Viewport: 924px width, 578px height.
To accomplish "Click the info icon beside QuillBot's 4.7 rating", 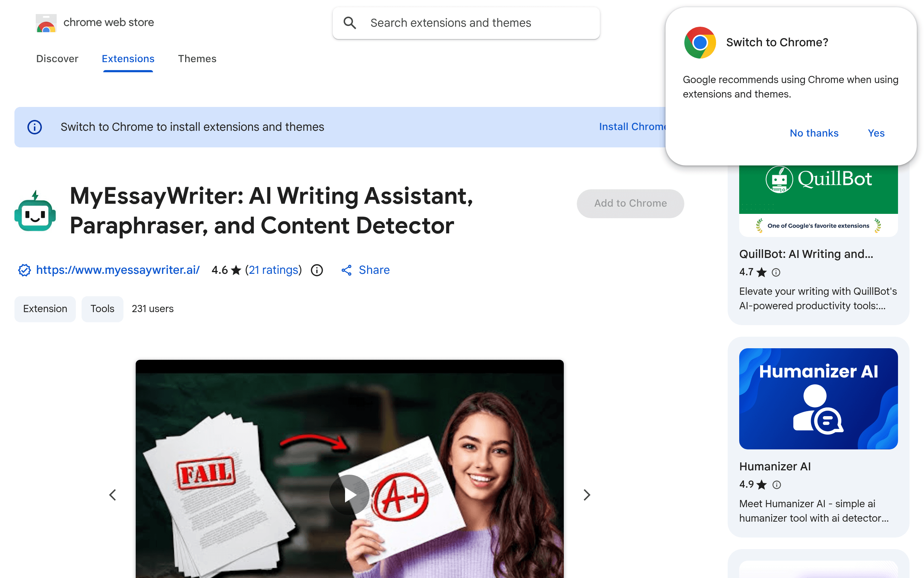I will [776, 272].
